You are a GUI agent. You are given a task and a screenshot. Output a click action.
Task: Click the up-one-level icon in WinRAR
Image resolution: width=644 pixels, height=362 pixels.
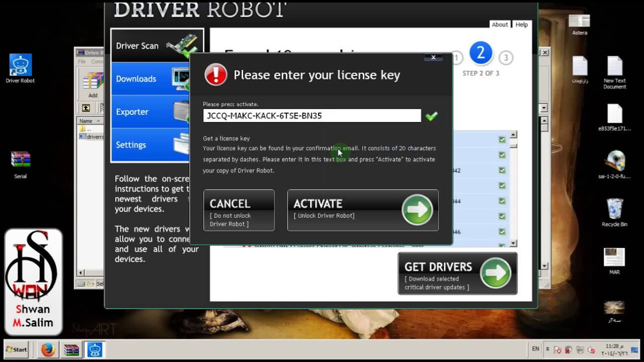coord(86,108)
